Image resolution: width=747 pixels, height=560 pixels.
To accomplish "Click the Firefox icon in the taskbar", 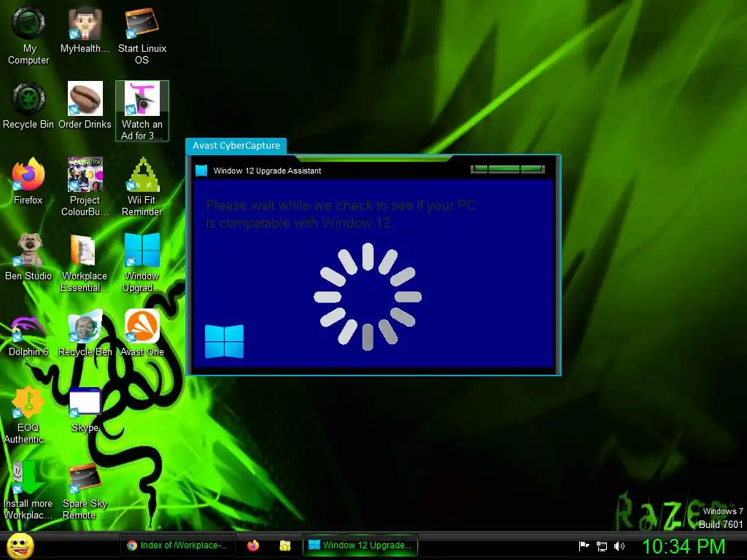I will [253, 545].
